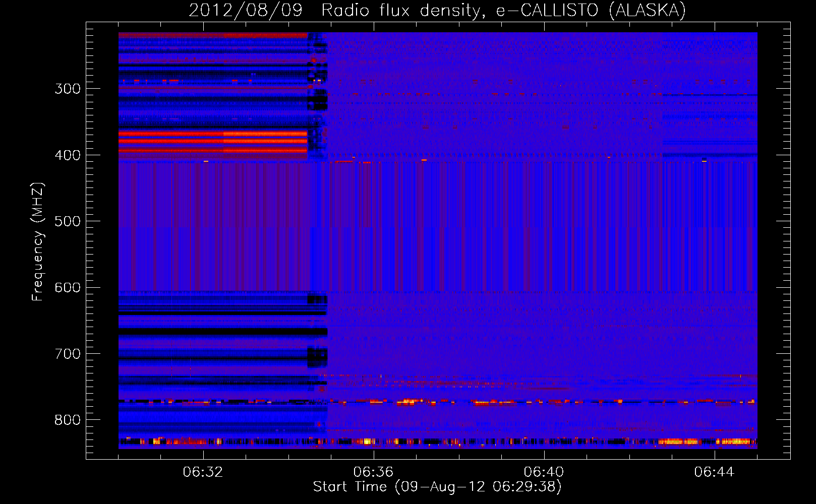Select the 'Frequency (MHZ)' axis label
The height and width of the screenshot is (504, 816).
click(x=38, y=242)
